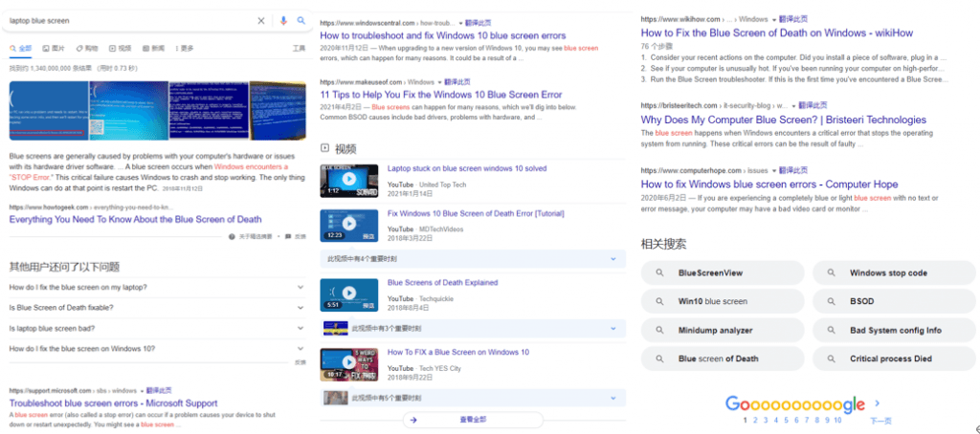Search related term Windows stop code

pos(894,272)
